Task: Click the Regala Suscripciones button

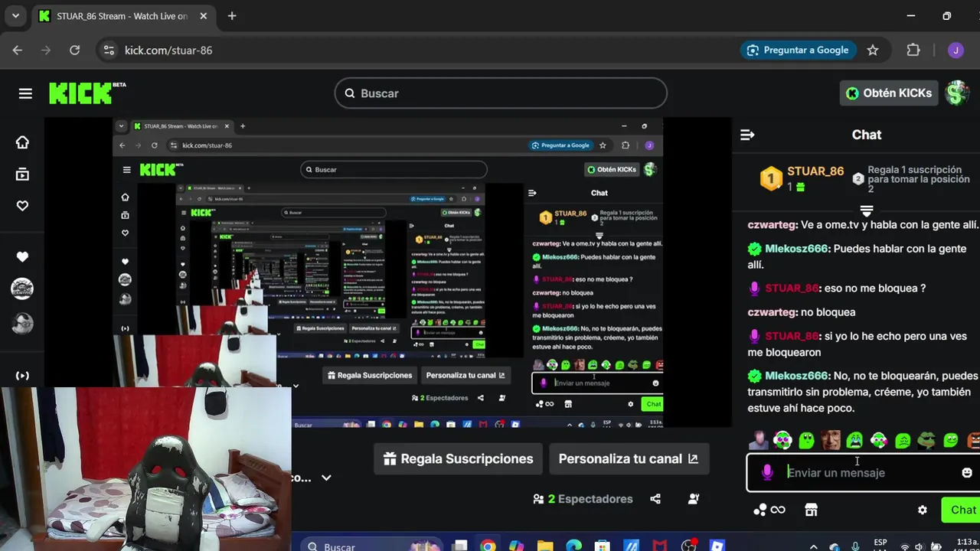Action: (x=459, y=459)
